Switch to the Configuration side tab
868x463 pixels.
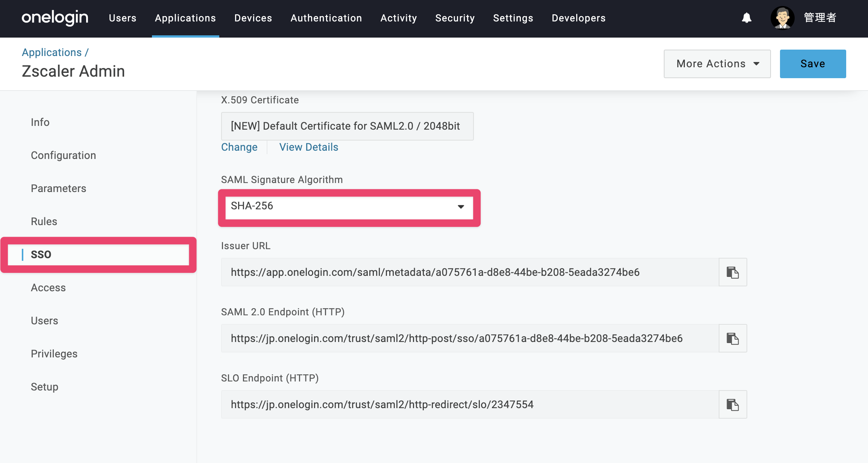pos(64,155)
